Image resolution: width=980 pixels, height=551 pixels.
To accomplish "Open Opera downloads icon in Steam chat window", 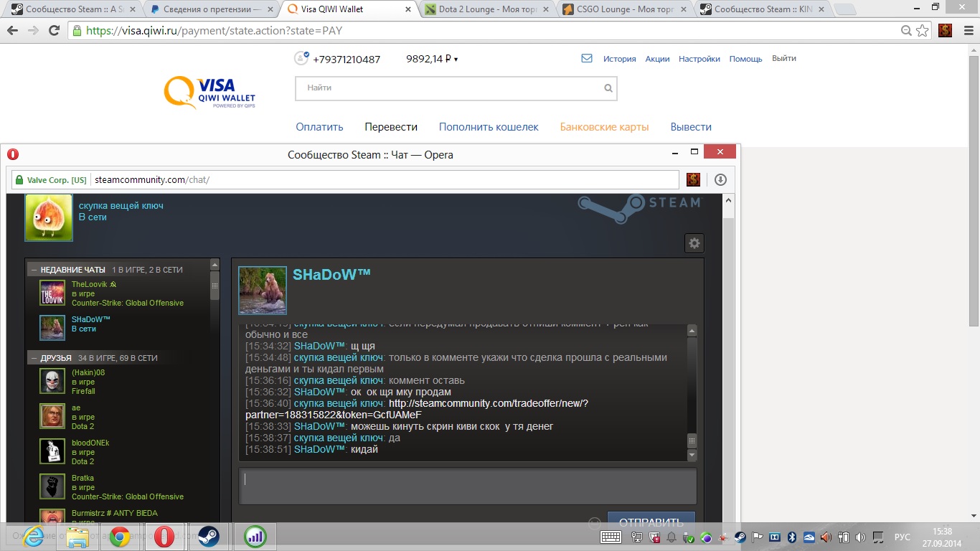I will (x=720, y=179).
